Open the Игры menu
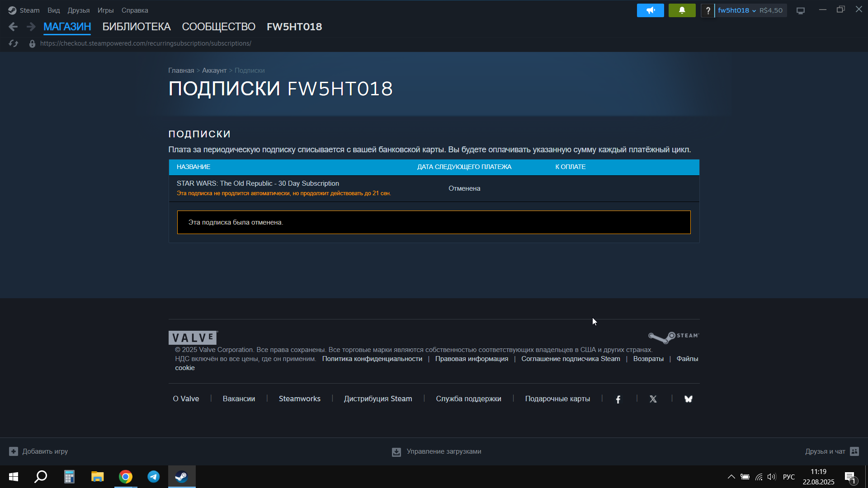This screenshot has height=488, width=868. coord(105,10)
